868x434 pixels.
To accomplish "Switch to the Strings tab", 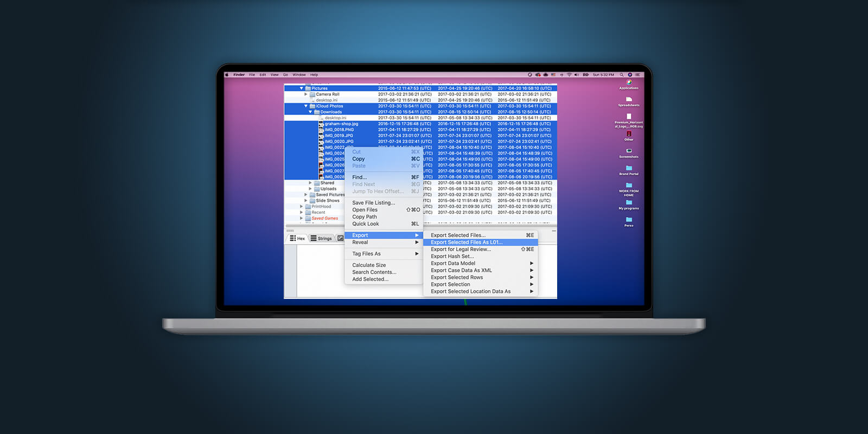I will pyautogui.click(x=321, y=238).
